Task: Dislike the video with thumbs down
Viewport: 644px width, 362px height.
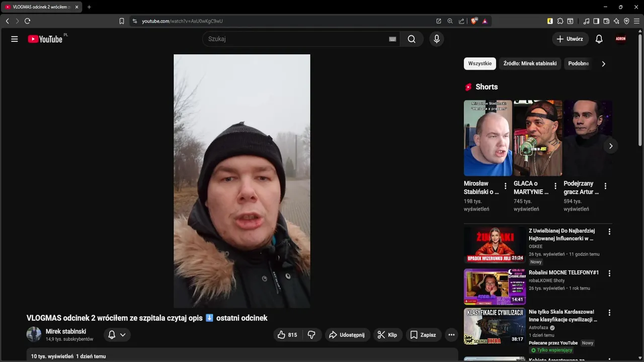Action: pyautogui.click(x=311, y=335)
